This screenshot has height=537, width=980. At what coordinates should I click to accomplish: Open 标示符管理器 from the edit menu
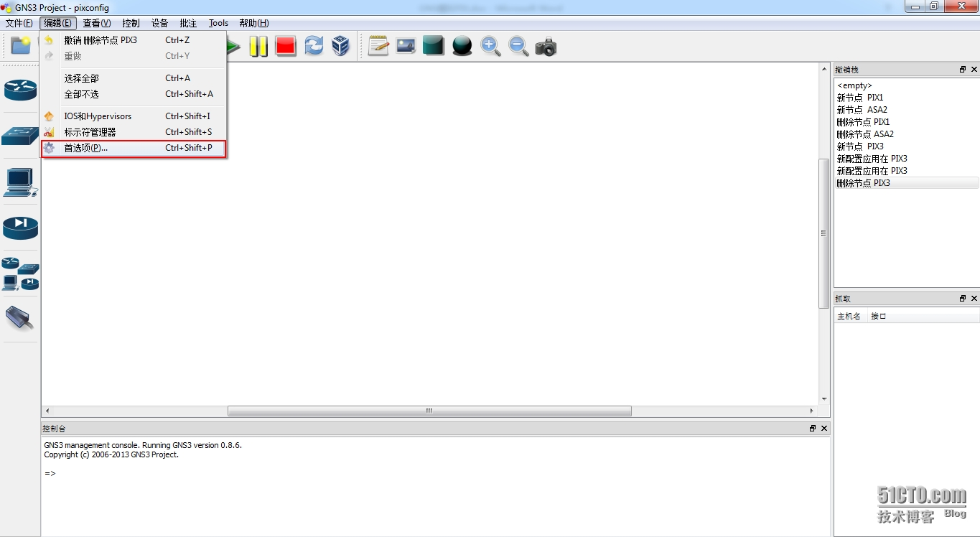click(134, 132)
